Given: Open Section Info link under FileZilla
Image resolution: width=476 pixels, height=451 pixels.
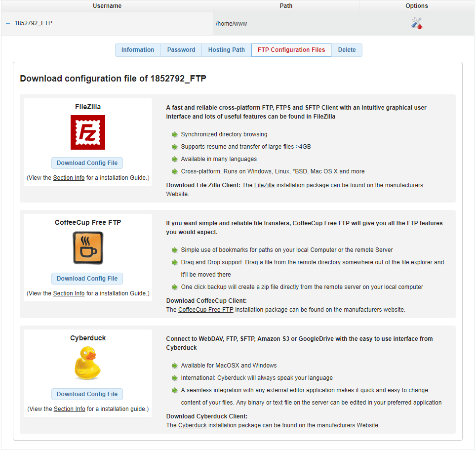Looking at the screenshot, I should [x=69, y=178].
